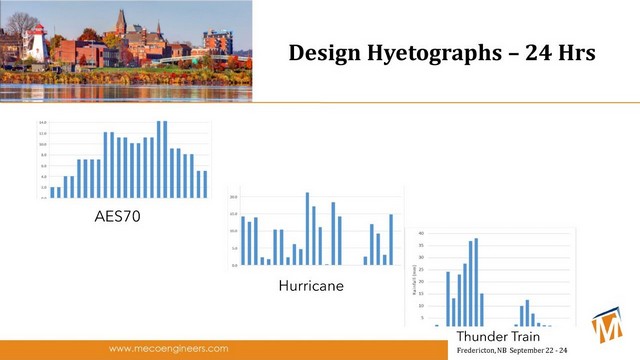Screen dimensions: 640x360
Task: Select the Hurricane bar chart
Action: pyautogui.click(x=315, y=227)
